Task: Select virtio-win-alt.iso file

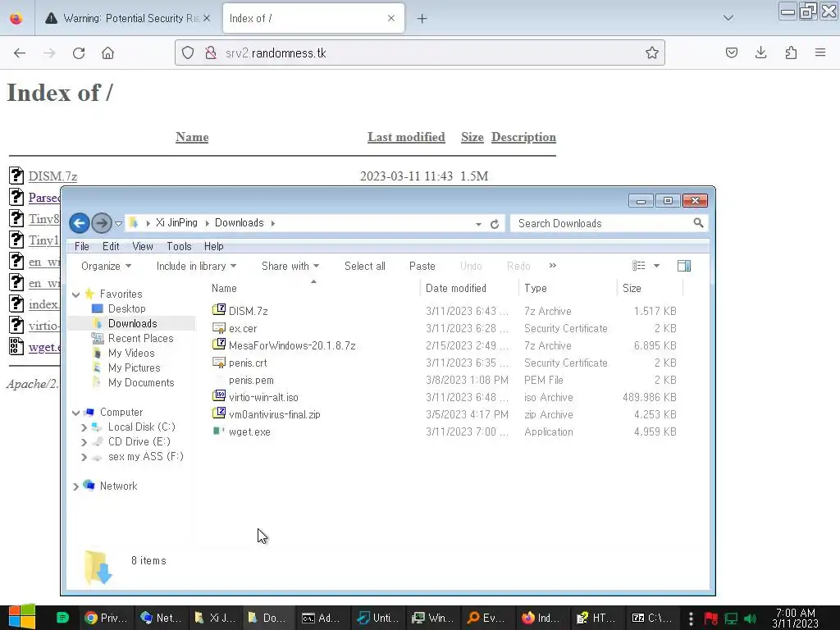Action: coord(263,397)
